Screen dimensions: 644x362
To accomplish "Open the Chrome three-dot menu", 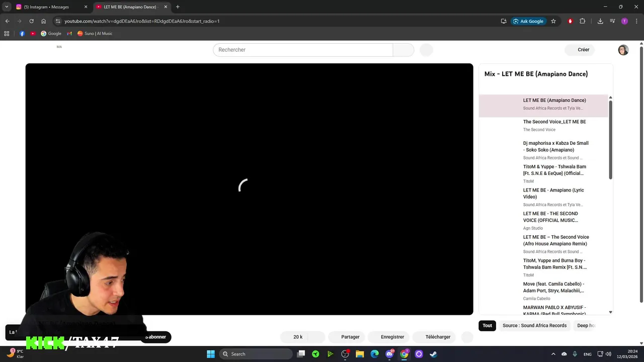I will coord(636,21).
